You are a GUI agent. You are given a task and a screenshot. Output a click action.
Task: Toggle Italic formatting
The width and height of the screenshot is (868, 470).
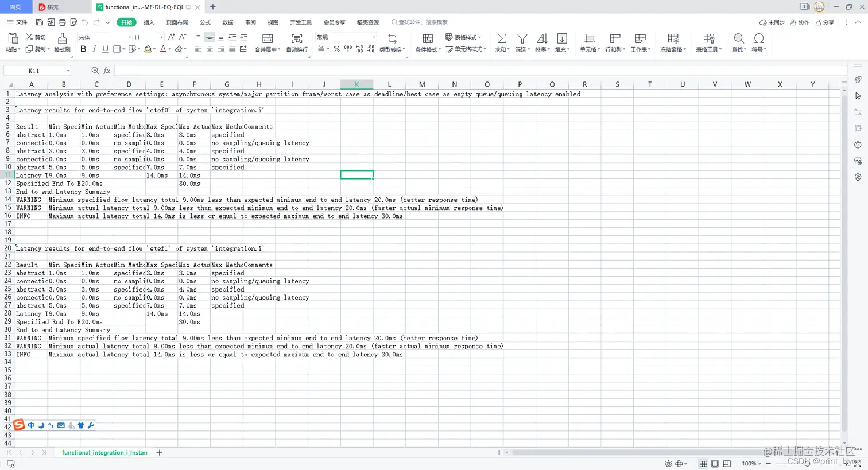(95, 49)
